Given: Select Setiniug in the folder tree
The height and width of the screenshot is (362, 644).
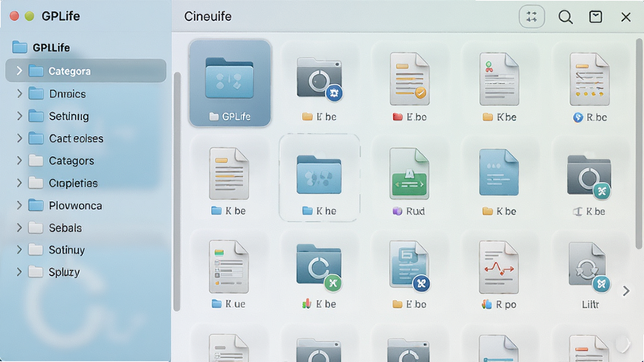Looking at the screenshot, I should pyautogui.click(x=86, y=116).
